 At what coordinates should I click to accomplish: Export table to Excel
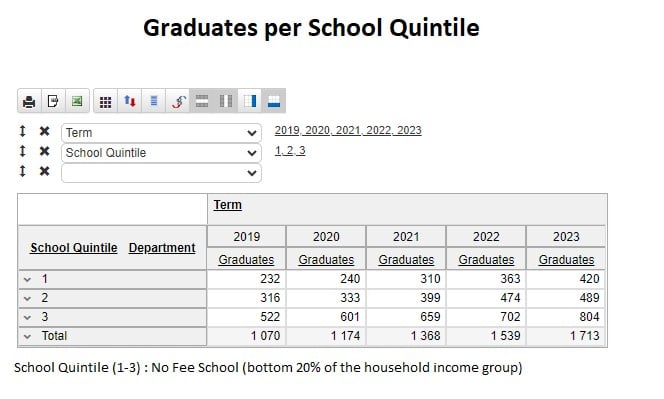click(77, 101)
